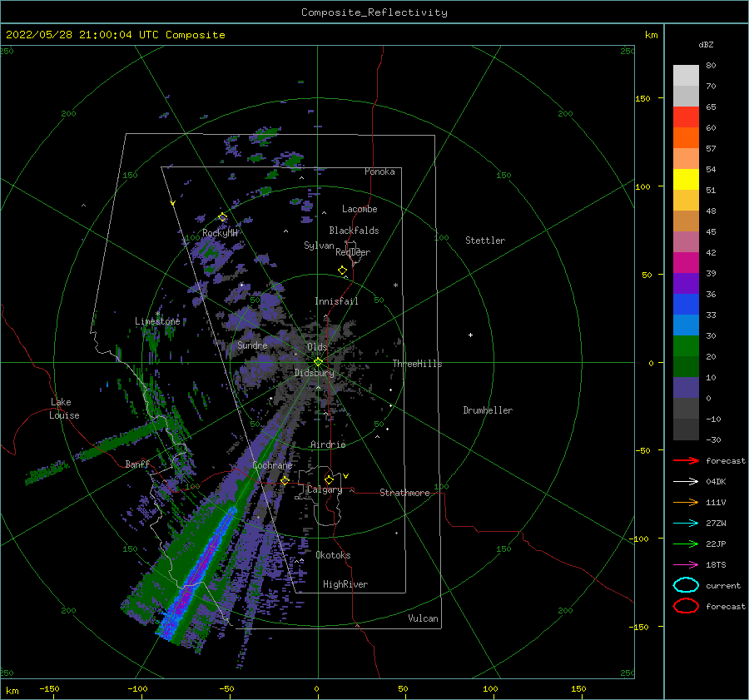Viewport: 749px width, 700px height.
Task: Select the orange 111V arrow legend icon
Action: pos(686,502)
